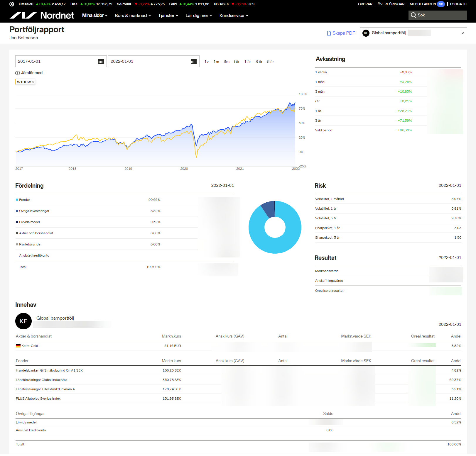
Task: Expand the Kundservice menu
Action: 234,16
